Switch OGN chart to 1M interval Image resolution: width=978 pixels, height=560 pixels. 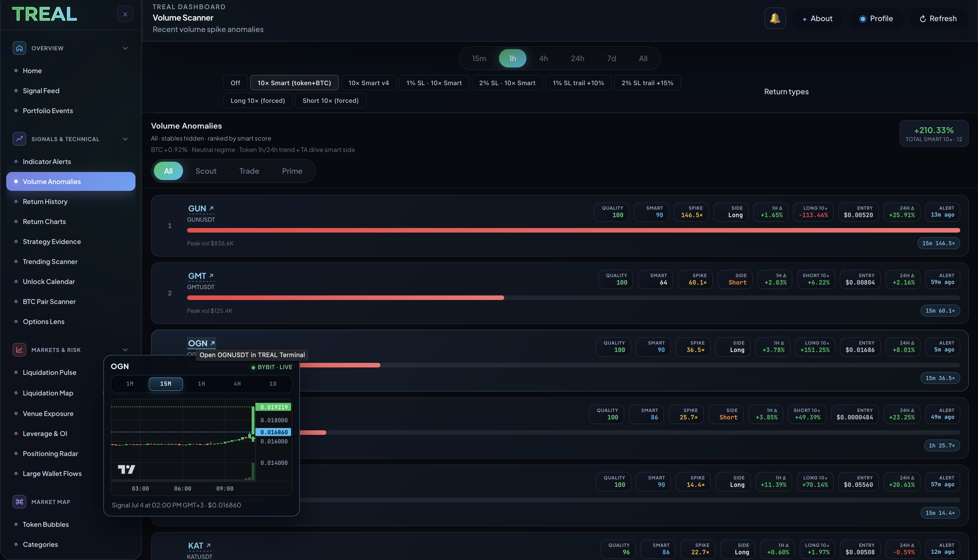(130, 383)
